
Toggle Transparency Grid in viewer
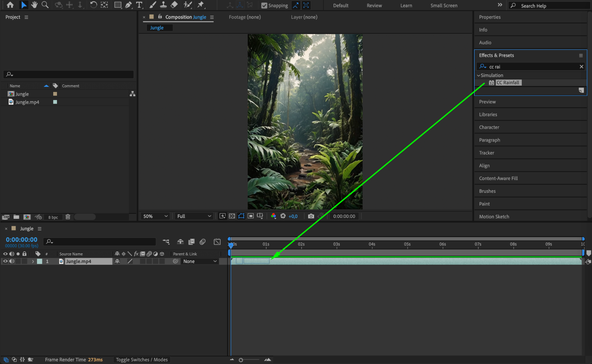pyautogui.click(x=232, y=216)
